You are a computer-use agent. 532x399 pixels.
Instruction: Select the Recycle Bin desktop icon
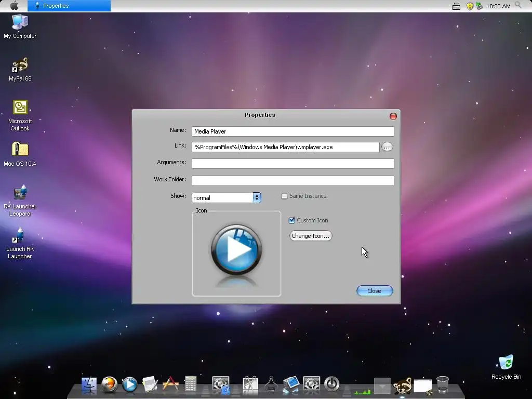506,367
